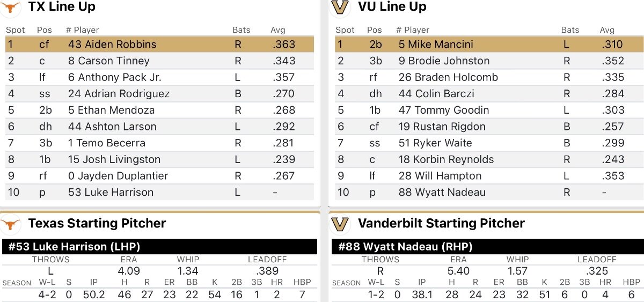Click the Bats column header in VU lineup
Viewport: 644px width, 302px height.
point(570,30)
